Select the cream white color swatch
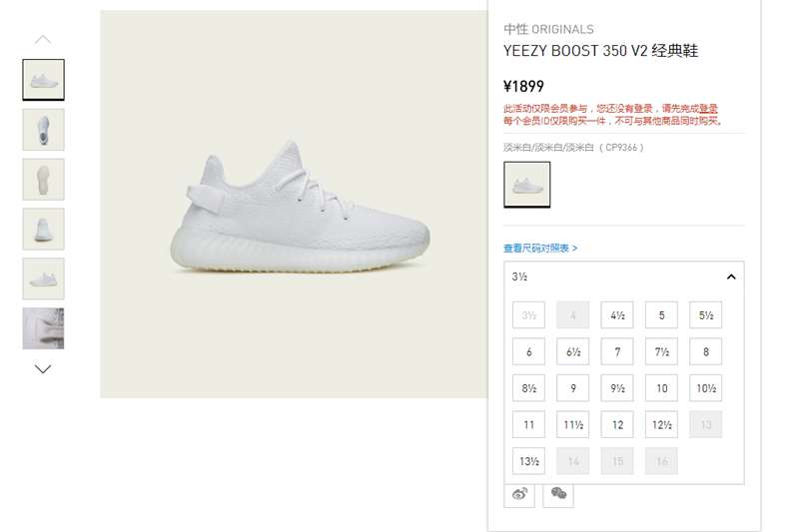The height and width of the screenshot is (532, 799). coord(527,185)
